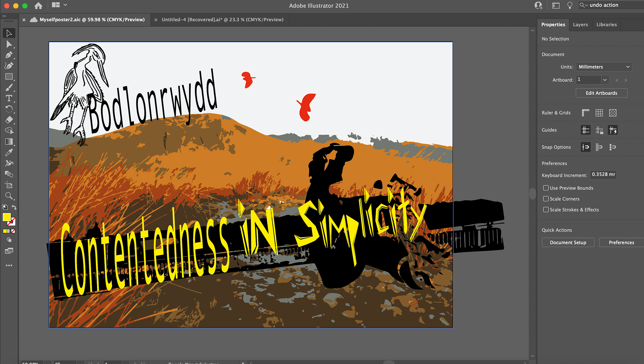Select the Selection tool arrow
644x364 pixels.
pyautogui.click(x=9, y=33)
